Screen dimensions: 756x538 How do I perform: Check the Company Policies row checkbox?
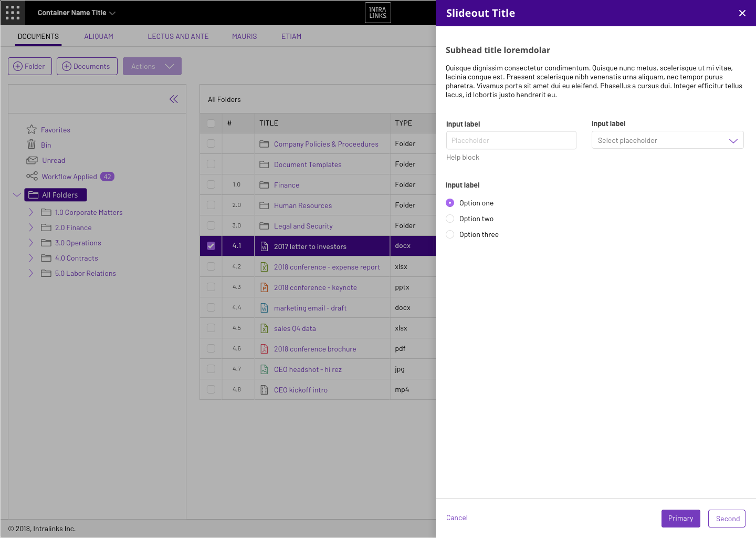pyautogui.click(x=211, y=143)
